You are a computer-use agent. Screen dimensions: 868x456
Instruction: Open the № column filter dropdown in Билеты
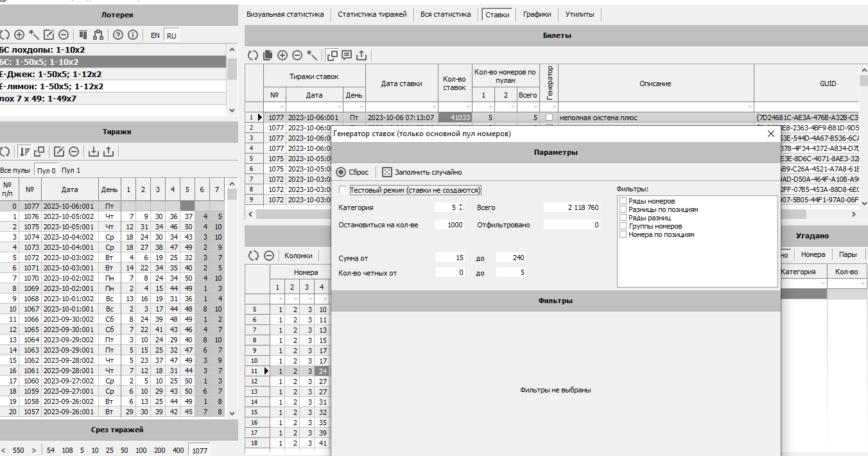281,107
